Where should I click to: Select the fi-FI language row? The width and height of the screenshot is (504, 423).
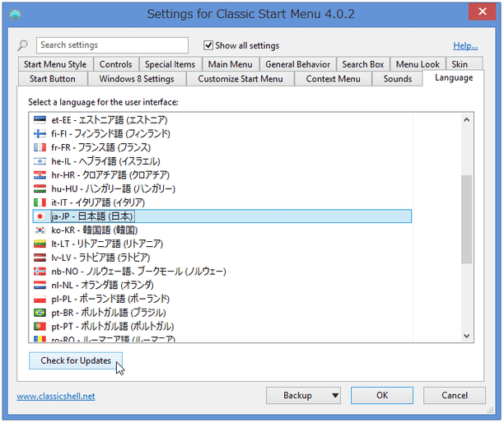(222, 133)
